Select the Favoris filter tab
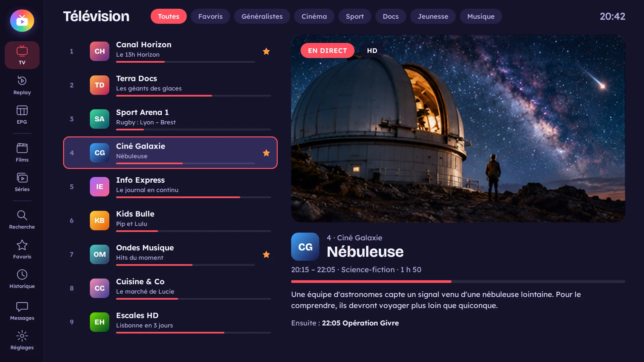Viewport: 644px width, 362px height. point(210,16)
